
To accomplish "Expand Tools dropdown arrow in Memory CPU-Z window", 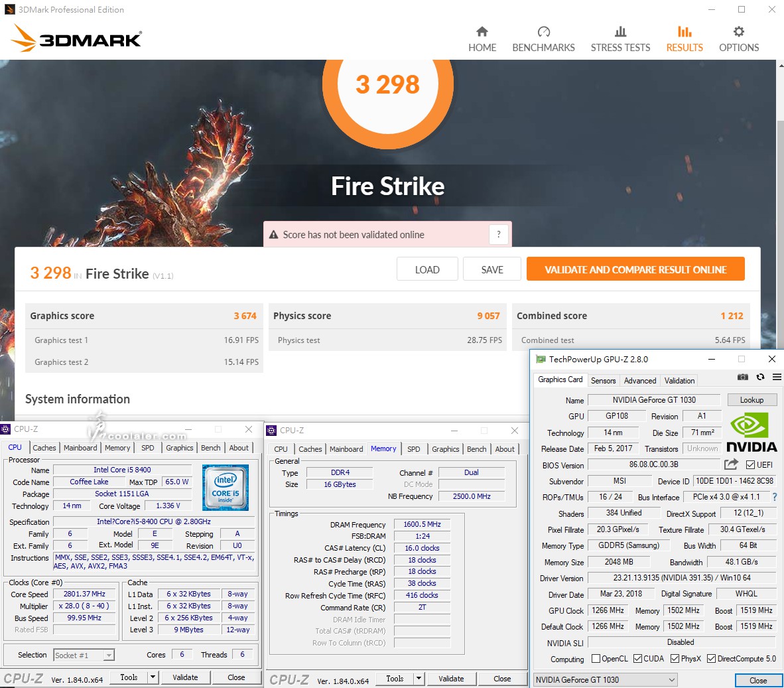I will click(419, 679).
